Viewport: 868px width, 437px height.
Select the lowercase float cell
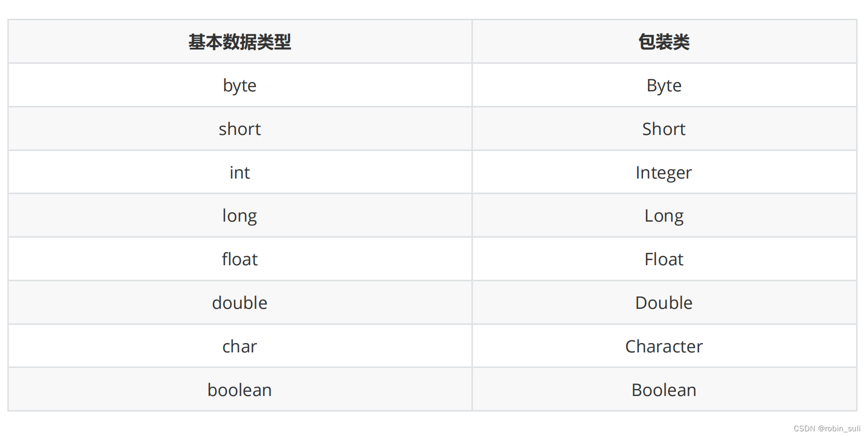[240, 259]
